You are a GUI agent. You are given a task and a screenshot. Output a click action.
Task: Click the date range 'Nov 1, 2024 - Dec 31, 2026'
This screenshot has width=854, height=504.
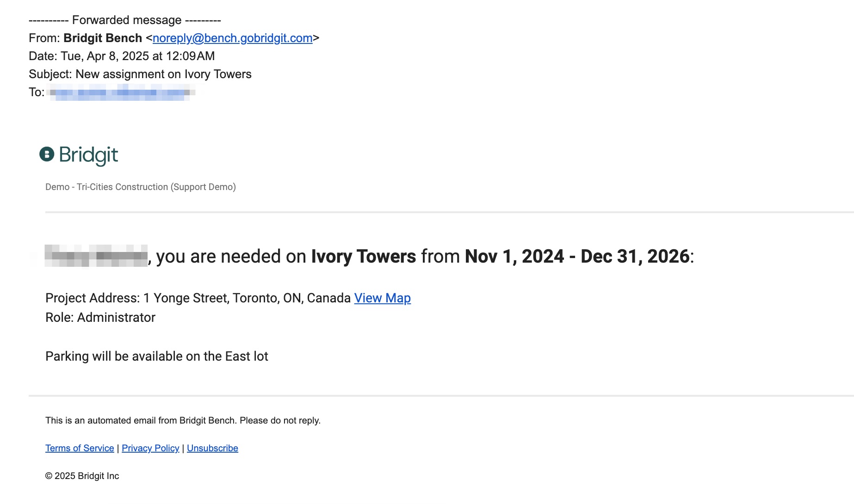577,256
